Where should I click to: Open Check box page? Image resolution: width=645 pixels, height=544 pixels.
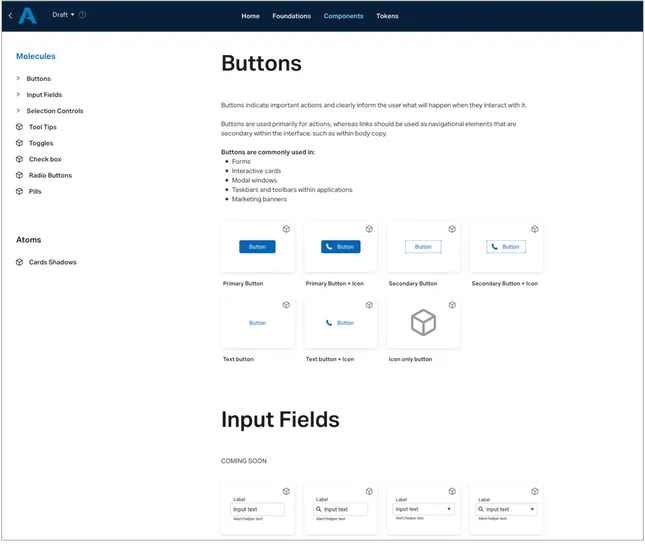tap(45, 159)
